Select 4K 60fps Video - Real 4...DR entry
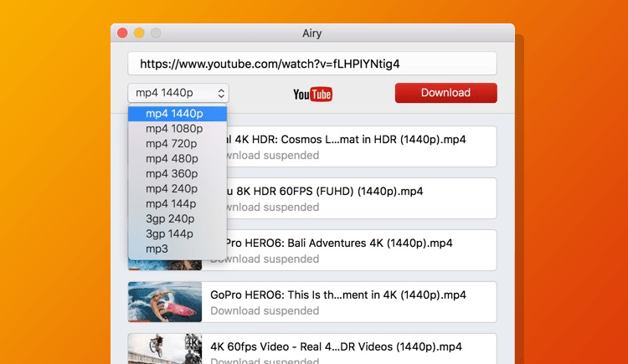This screenshot has width=628, height=364. (312, 349)
